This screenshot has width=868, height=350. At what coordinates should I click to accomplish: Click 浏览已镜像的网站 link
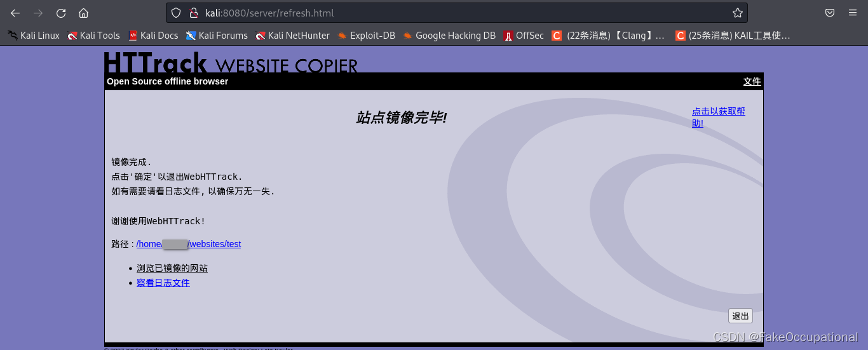point(172,268)
